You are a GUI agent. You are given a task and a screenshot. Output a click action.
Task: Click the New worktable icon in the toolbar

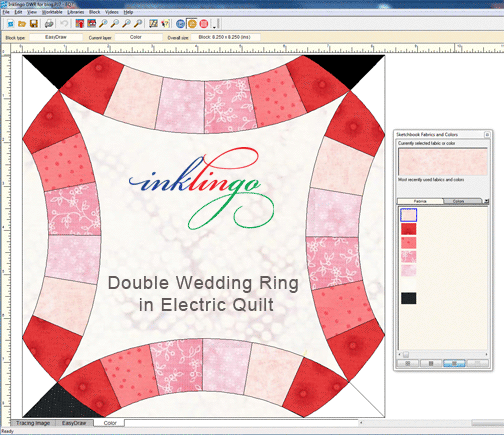(10, 24)
